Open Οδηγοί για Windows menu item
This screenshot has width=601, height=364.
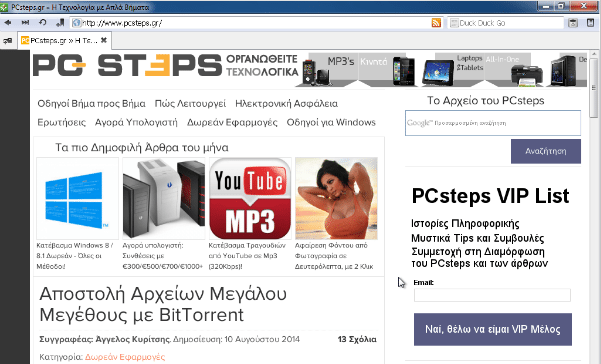coord(331,122)
